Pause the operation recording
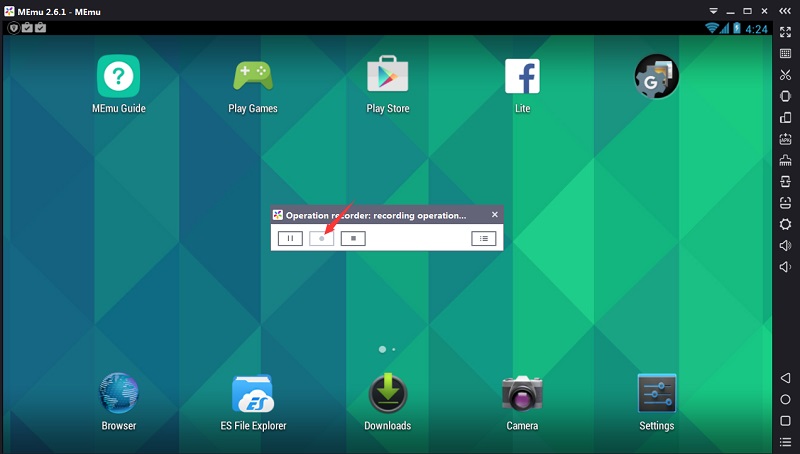The width and height of the screenshot is (800, 454). (x=290, y=238)
